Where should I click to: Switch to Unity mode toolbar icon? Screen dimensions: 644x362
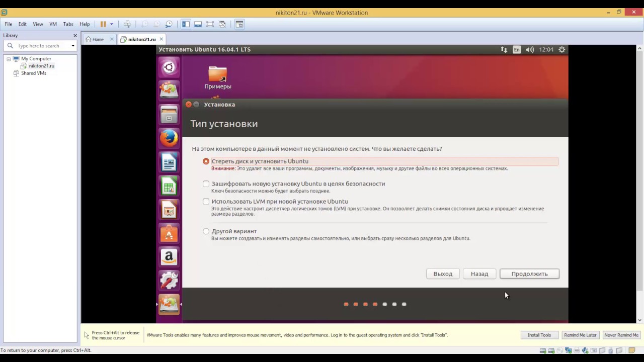click(222, 24)
